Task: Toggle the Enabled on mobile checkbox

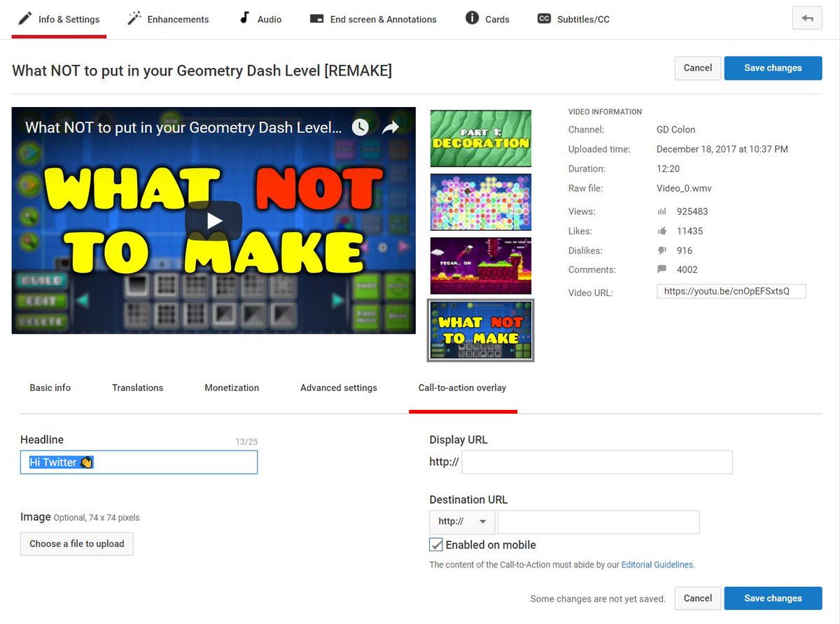Action: point(436,544)
